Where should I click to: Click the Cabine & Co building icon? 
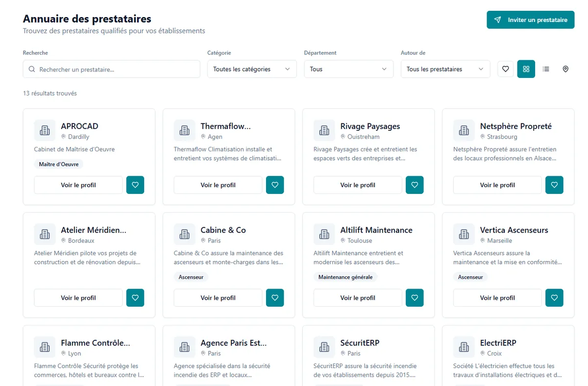184,234
